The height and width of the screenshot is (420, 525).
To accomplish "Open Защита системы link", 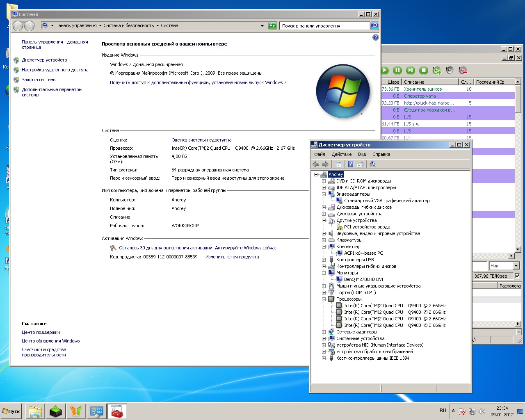I will pos(39,80).
